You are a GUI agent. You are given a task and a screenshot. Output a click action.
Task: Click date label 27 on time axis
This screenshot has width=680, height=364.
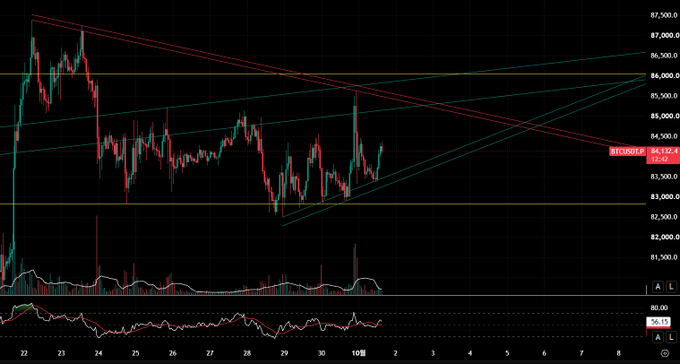[x=210, y=352]
